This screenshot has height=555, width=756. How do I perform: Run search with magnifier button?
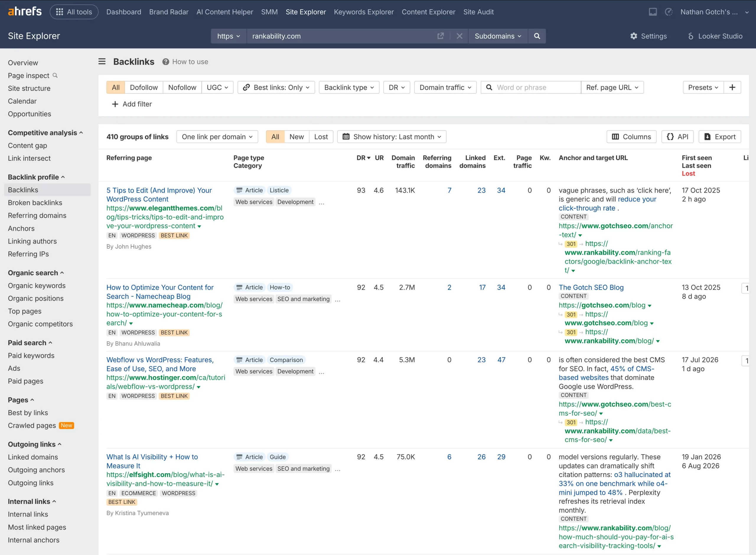537,36
